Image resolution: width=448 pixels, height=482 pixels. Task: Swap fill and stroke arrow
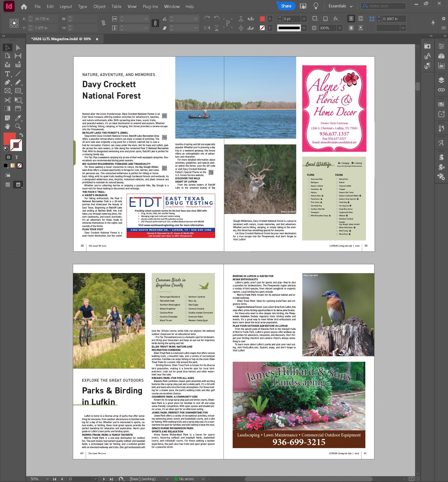(21, 135)
